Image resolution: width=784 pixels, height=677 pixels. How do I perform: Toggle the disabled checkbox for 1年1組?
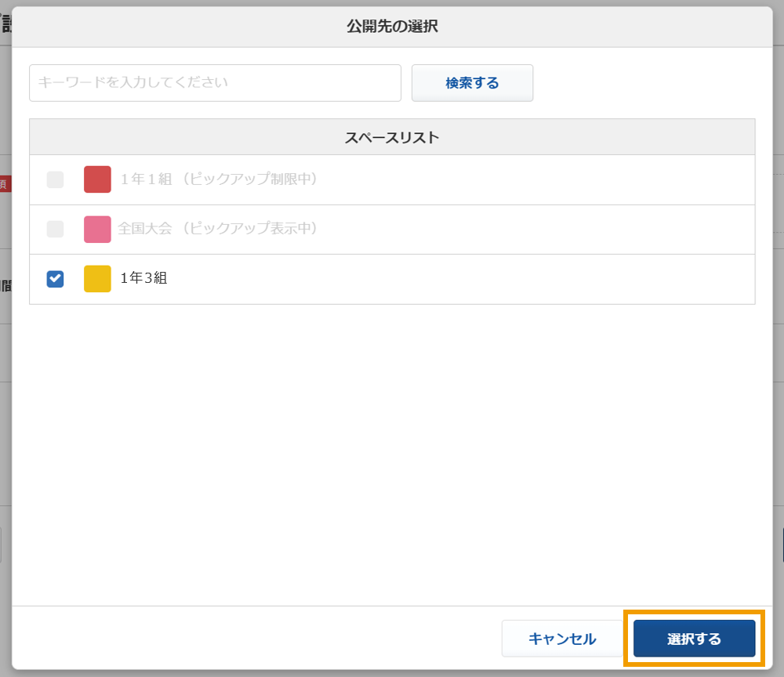point(55,179)
